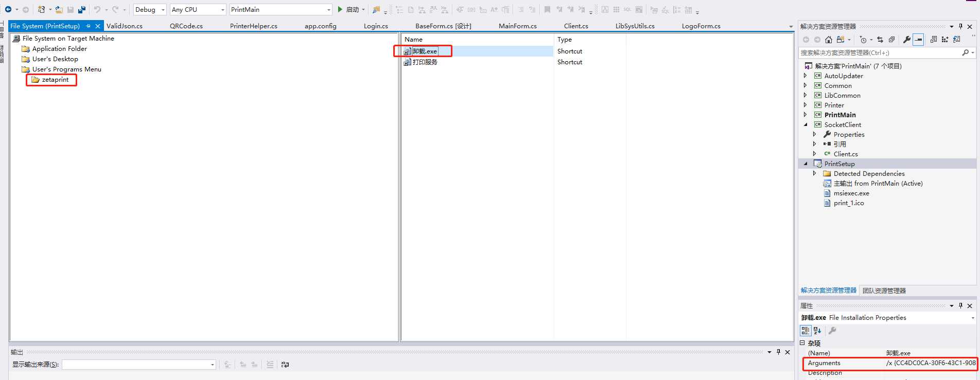Switch to the ValidJson.cs tab
Image resolution: width=980 pixels, height=380 pixels.
click(125, 26)
